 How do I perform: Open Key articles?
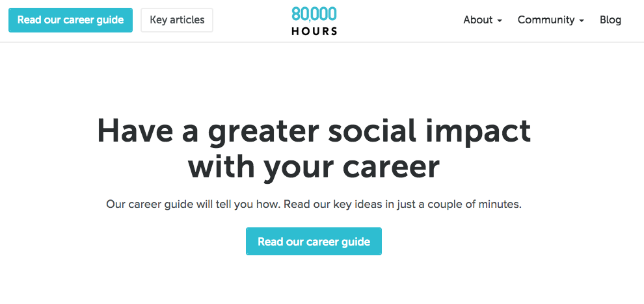[x=177, y=20]
